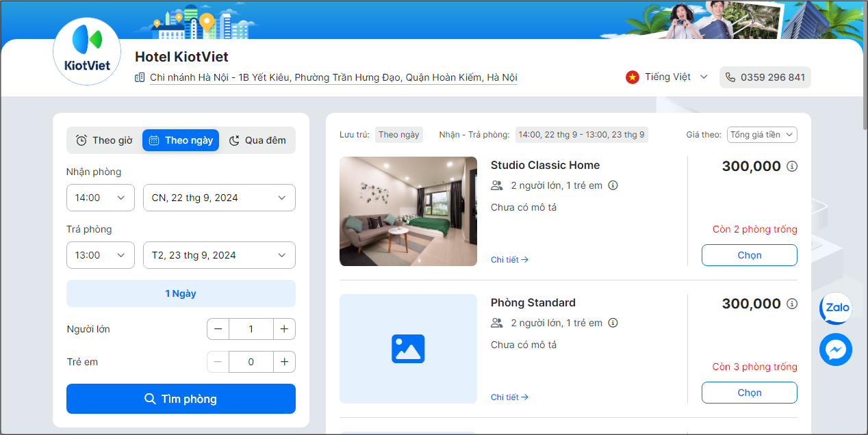Click the Chi nhánh Hà Nội address link
The width and height of the screenshot is (868, 435).
pos(333,77)
